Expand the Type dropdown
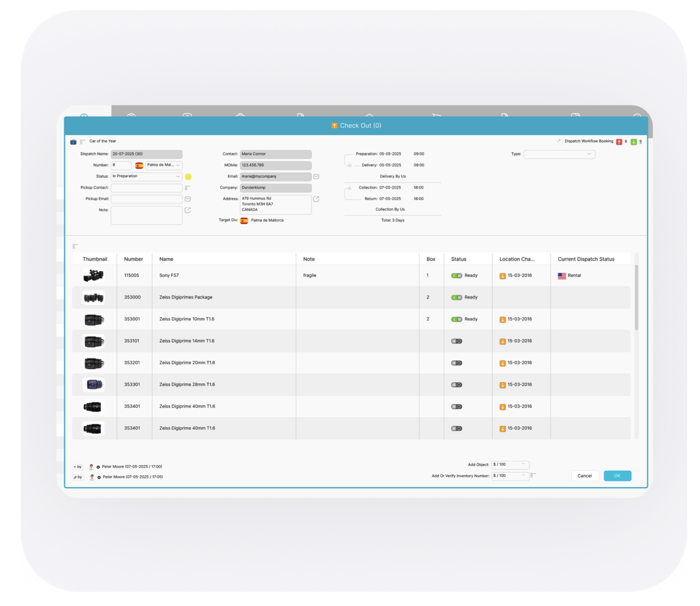Viewport: 700px width, 606px height. pyautogui.click(x=559, y=154)
